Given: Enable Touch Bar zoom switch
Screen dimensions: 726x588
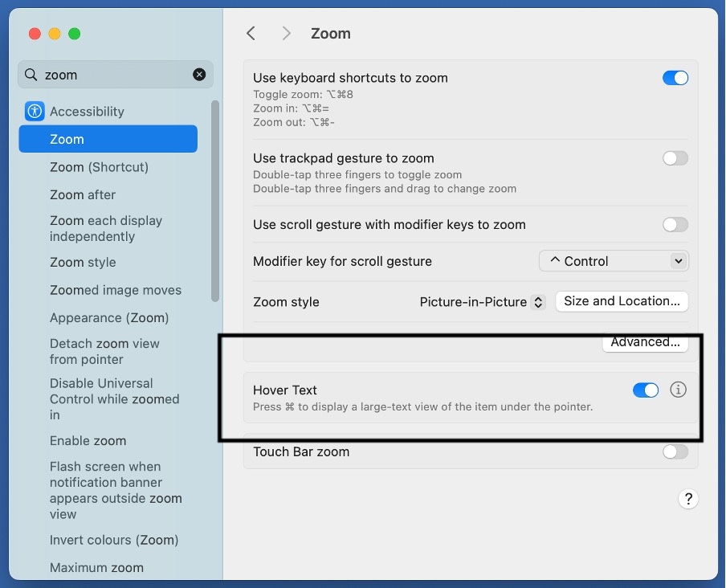Looking at the screenshot, I should [675, 451].
